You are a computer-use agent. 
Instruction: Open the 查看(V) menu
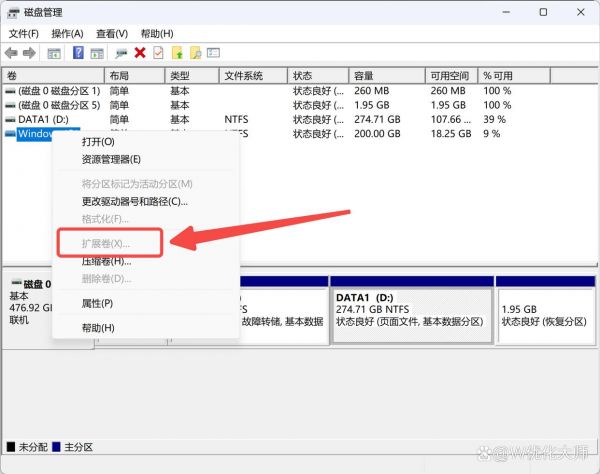[x=112, y=34]
